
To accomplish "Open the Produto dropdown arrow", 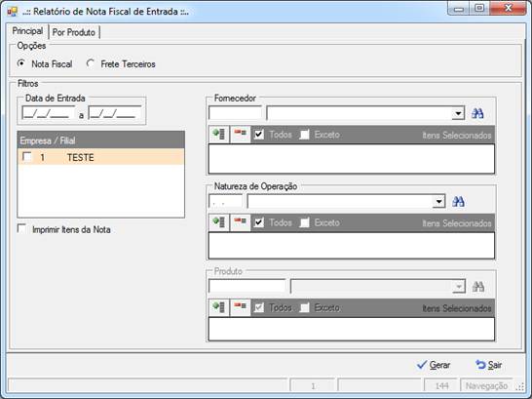I will [458, 287].
